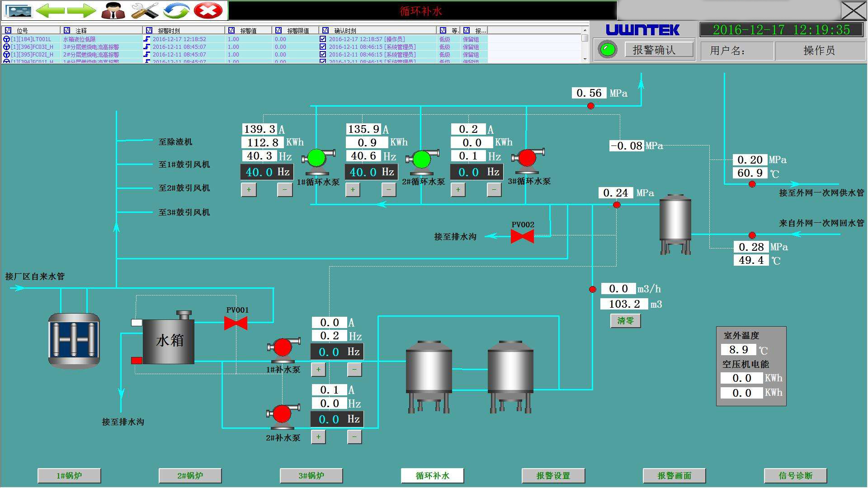
Task: Toggle the 1# circulation pump green indicator
Action: tap(316, 158)
